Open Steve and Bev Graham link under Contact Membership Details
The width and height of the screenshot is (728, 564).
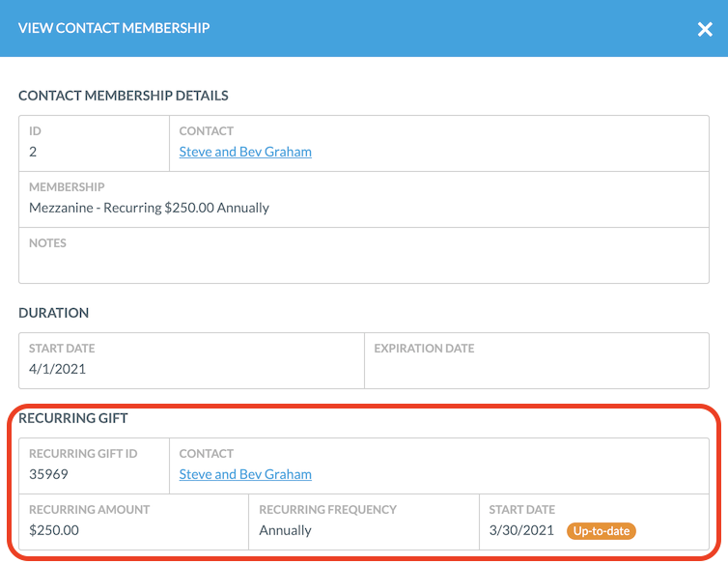(245, 152)
